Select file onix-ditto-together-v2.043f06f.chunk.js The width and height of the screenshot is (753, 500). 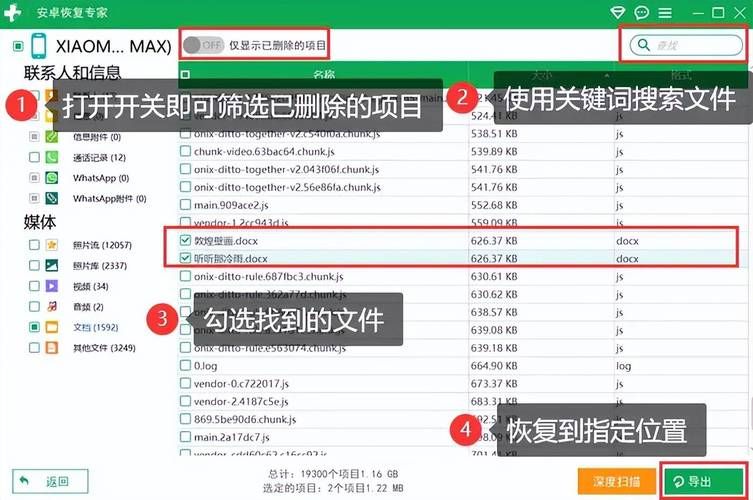click(286, 170)
